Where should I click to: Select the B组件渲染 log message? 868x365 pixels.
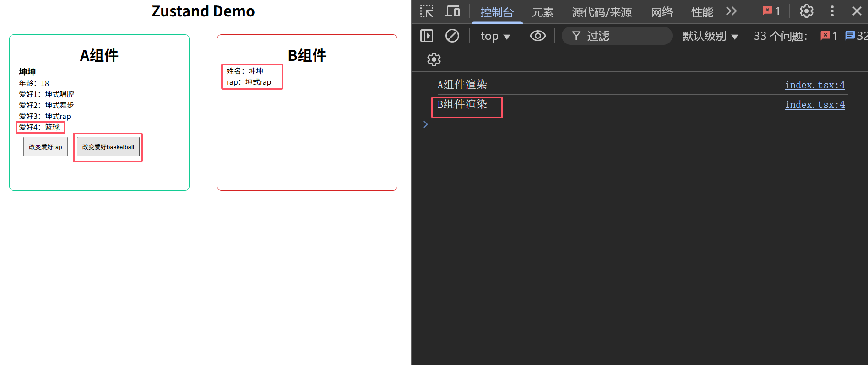[462, 104]
